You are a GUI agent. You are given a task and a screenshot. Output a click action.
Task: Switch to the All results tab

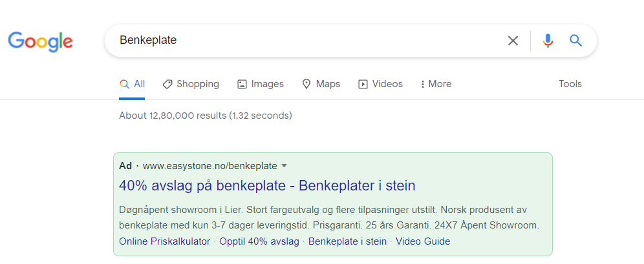tap(132, 84)
